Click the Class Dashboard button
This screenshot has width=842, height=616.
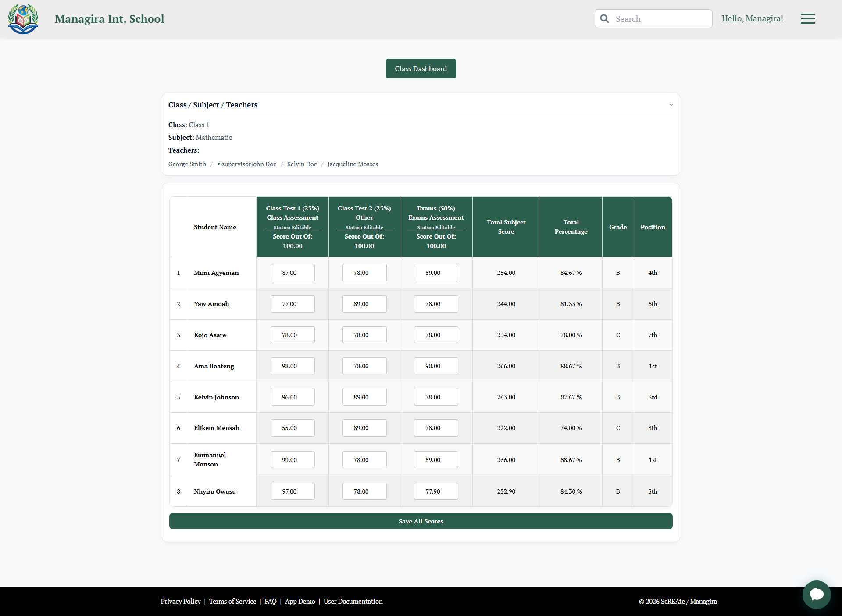click(421, 68)
